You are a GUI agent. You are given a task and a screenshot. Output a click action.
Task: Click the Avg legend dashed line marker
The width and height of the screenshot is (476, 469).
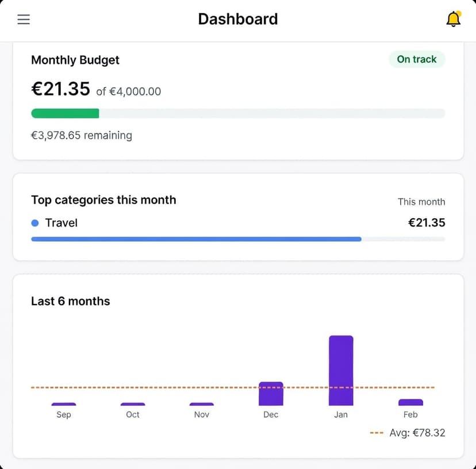point(376,433)
